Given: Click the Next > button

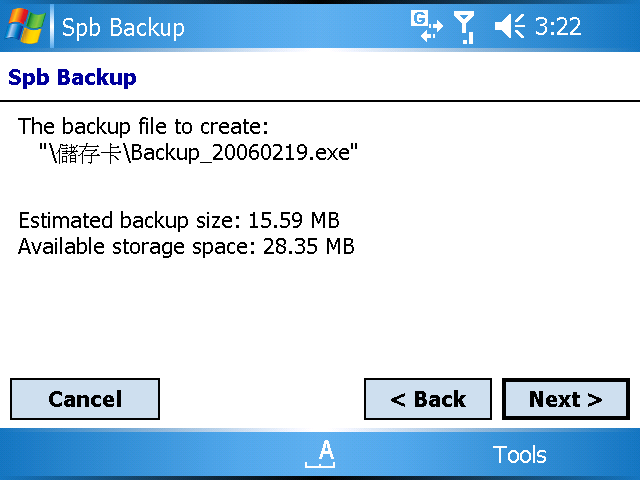Looking at the screenshot, I should tap(566, 399).
